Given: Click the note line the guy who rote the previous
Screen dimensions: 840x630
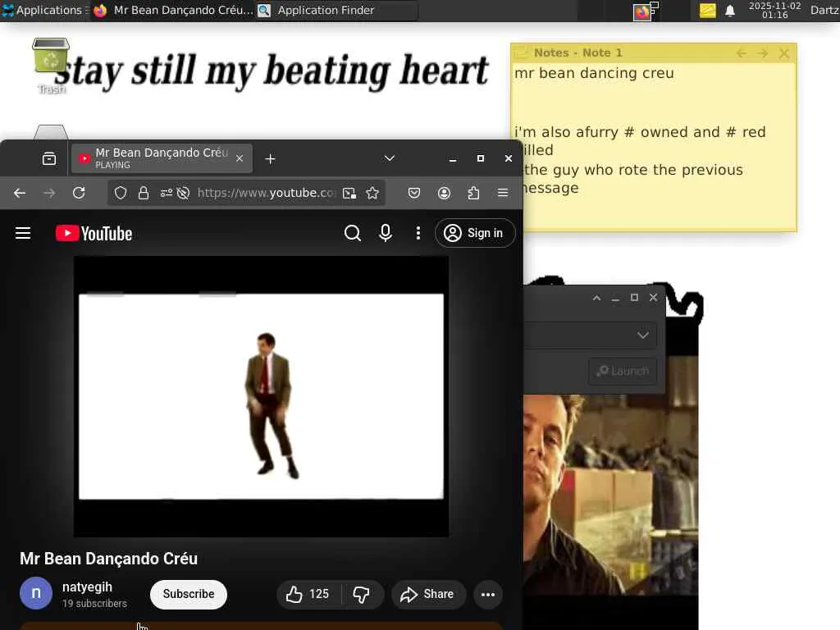Looking at the screenshot, I should (x=633, y=170).
